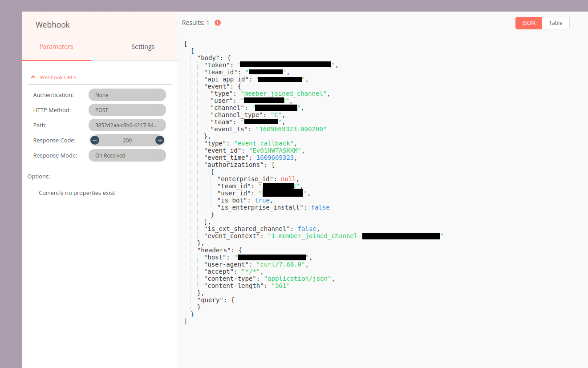This screenshot has width=588, height=368.
Task: Increase Response Code with the plus button
Action: [x=160, y=140]
